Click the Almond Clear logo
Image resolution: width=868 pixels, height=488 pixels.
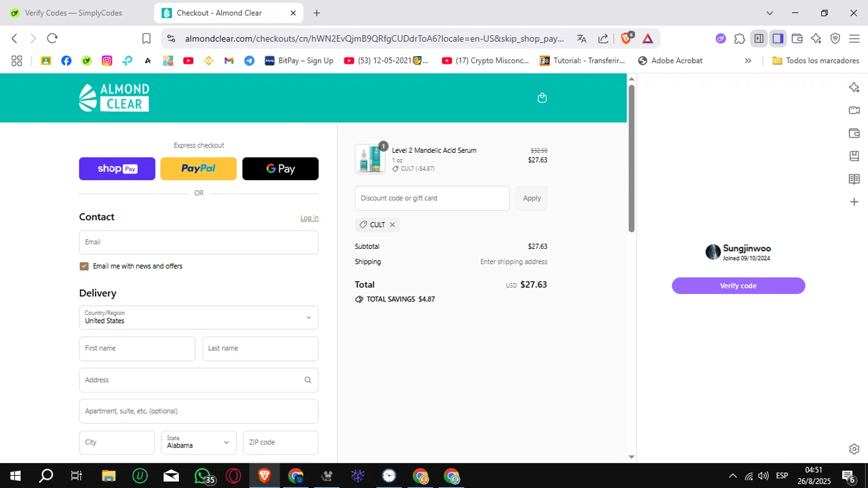tap(114, 97)
